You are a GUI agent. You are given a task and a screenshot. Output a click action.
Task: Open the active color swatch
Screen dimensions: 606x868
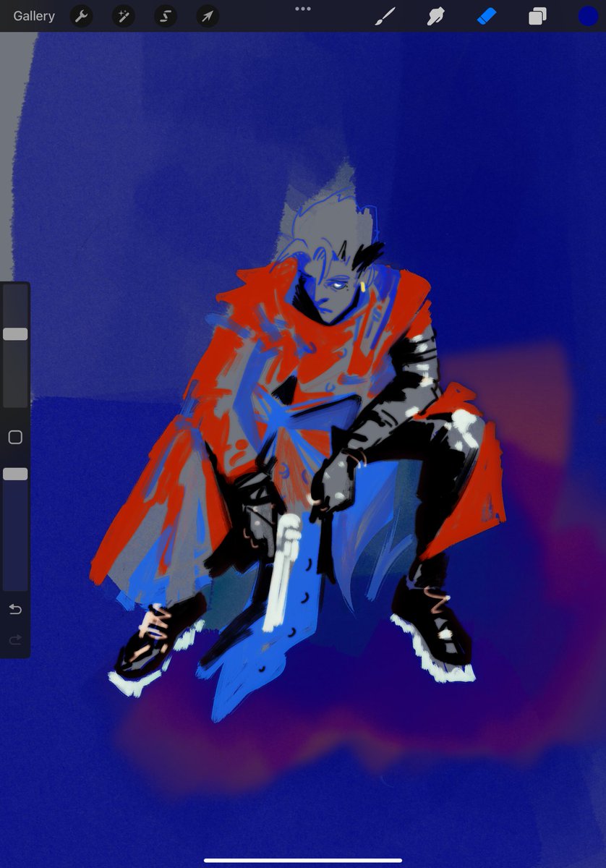click(x=588, y=16)
